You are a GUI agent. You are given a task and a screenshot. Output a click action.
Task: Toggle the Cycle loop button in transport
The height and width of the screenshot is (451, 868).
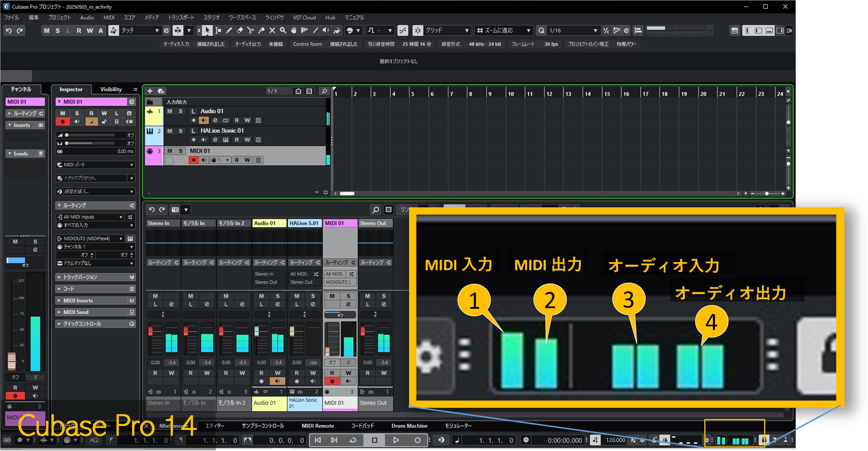pos(353,440)
